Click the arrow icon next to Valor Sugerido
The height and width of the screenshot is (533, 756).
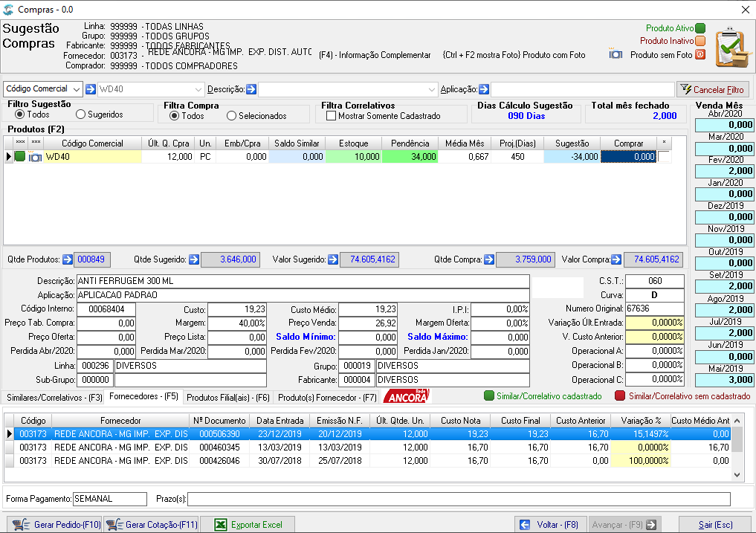(x=333, y=259)
